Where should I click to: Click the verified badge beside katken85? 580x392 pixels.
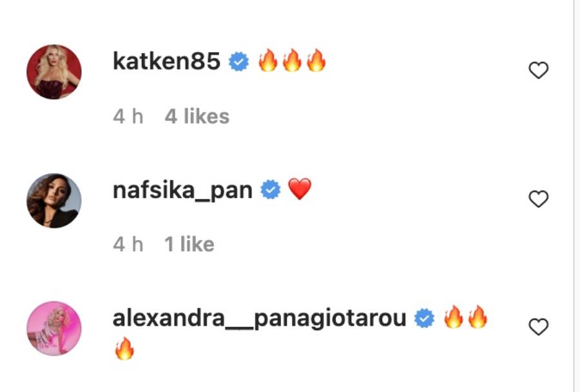[239, 62]
